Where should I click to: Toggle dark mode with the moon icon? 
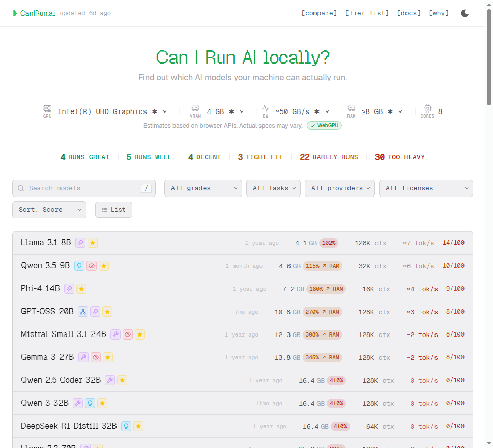click(x=465, y=13)
